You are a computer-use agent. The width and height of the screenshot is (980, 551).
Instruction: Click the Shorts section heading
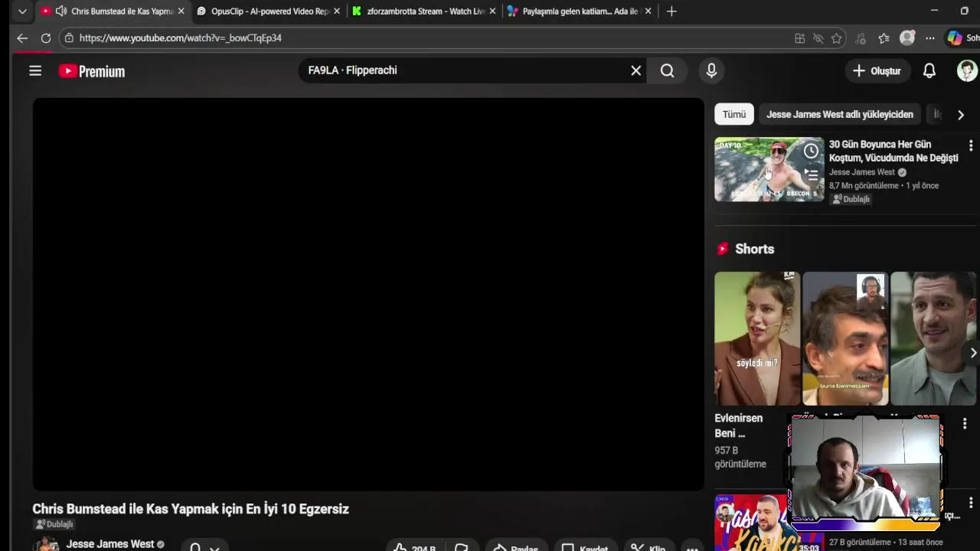point(754,249)
